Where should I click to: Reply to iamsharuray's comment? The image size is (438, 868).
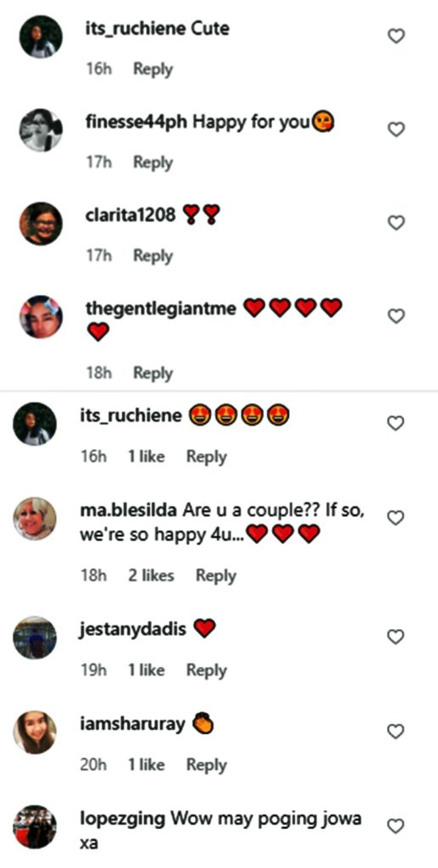click(206, 765)
